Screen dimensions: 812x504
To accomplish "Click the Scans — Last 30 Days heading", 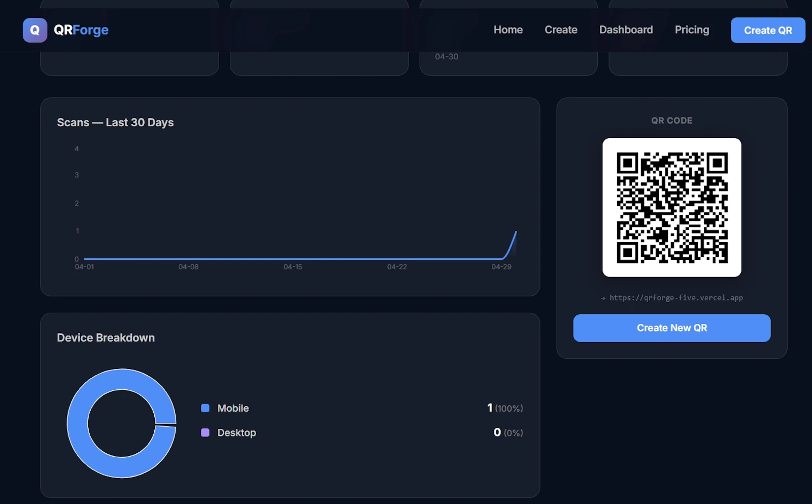I will coord(115,122).
